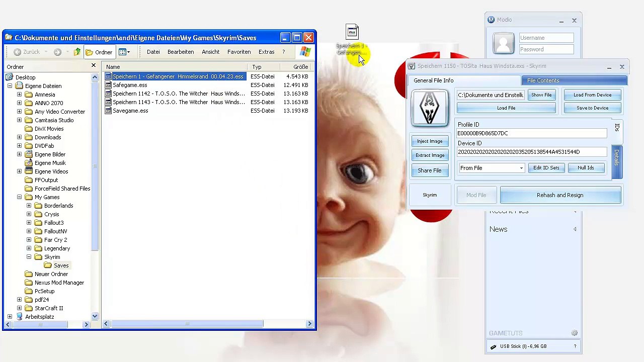644x362 pixels.
Task: Click the Load From Device button
Action: click(x=592, y=95)
